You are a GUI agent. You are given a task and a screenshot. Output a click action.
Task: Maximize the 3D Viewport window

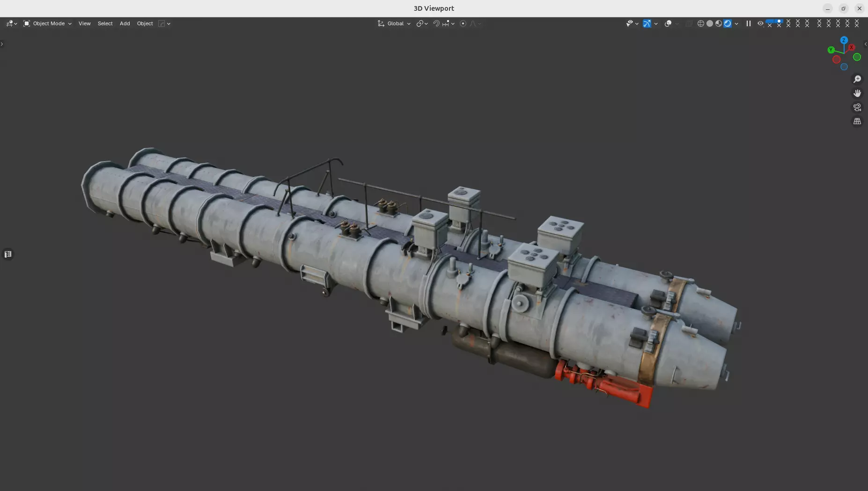point(843,8)
